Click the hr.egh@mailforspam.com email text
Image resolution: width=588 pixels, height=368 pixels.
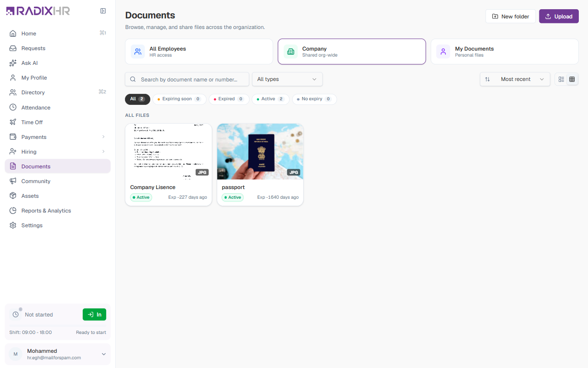(x=54, y=357)
